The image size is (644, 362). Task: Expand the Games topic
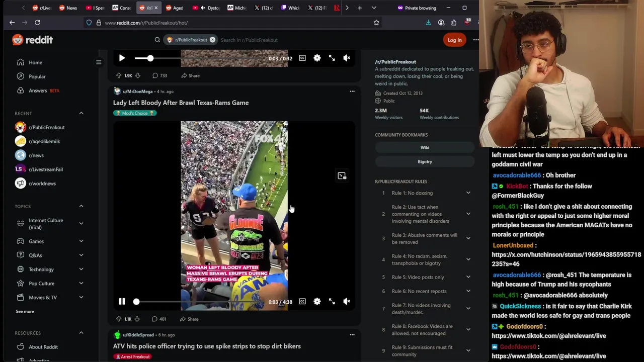tap(81, 241)
